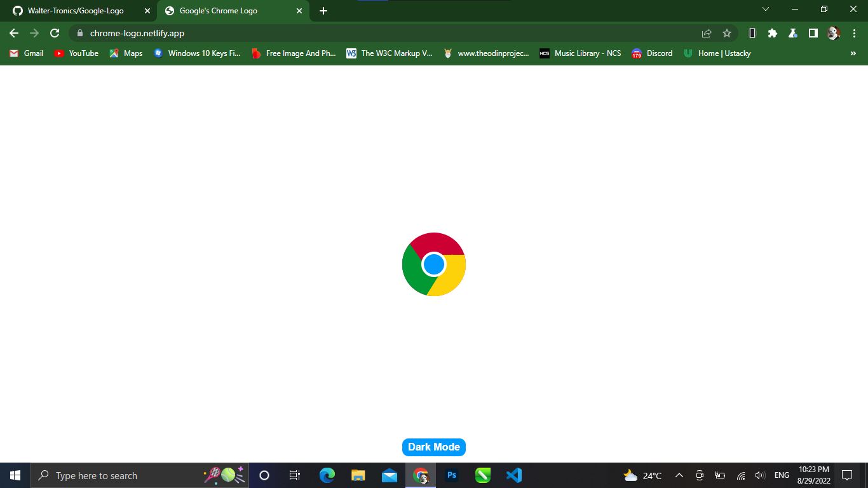
Task: Open the Chrome three-dot menu
Action: [854, 33]
